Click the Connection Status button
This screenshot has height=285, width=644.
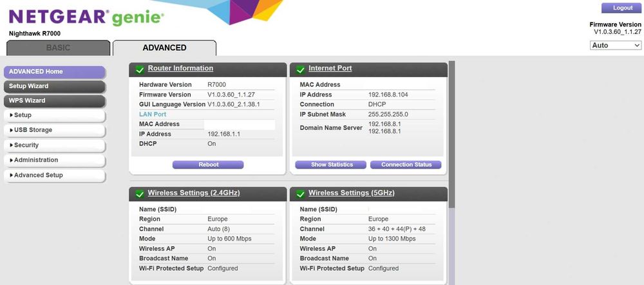406,165
